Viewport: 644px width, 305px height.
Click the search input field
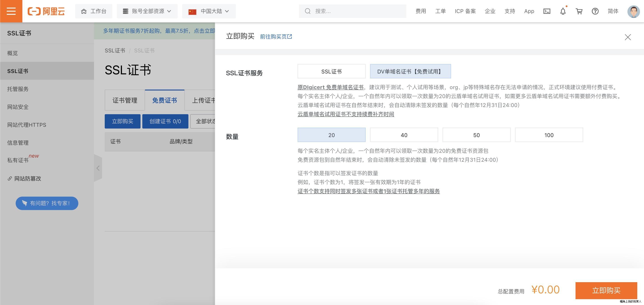point(352,11)
